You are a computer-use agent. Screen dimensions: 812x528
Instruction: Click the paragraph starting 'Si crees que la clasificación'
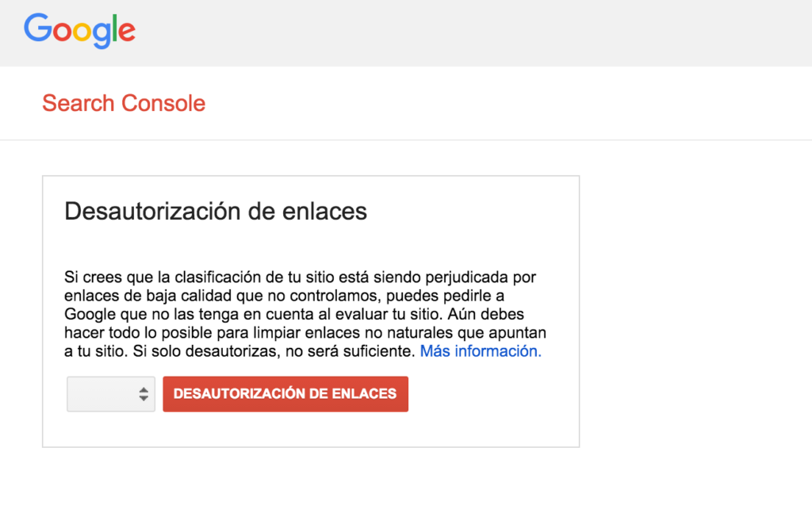pyautogui.click(x=305, y=314)
